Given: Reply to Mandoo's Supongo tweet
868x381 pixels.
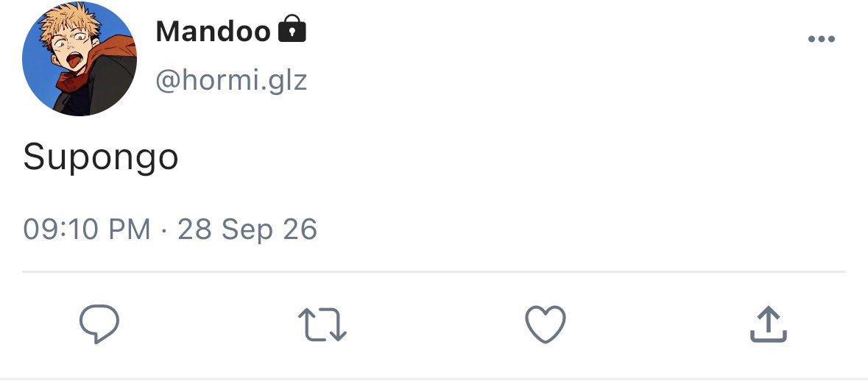Looking at the screenshot, I should pos(99,324).
